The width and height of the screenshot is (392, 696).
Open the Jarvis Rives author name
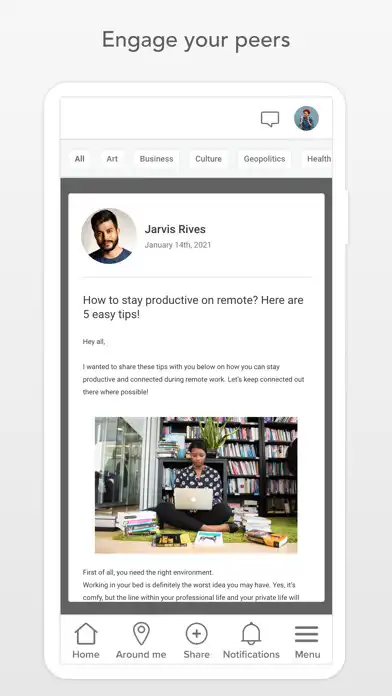click(x=175, y=229)
